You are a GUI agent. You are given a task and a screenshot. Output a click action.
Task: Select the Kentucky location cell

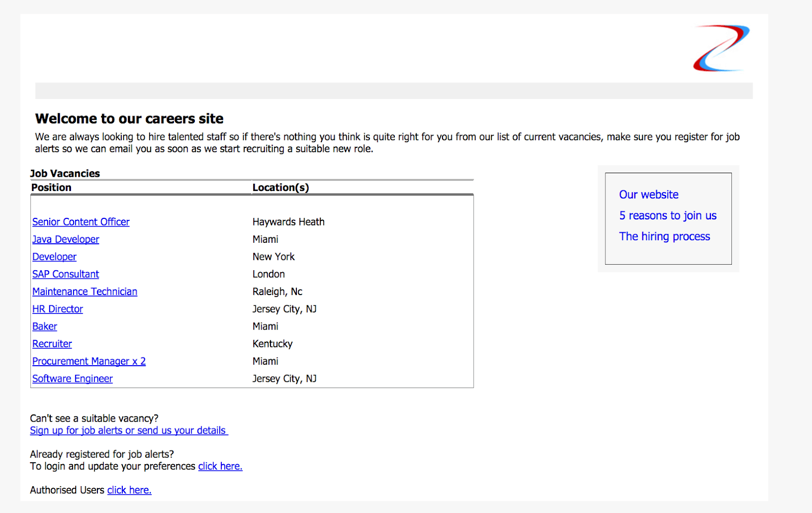[273, 344]
